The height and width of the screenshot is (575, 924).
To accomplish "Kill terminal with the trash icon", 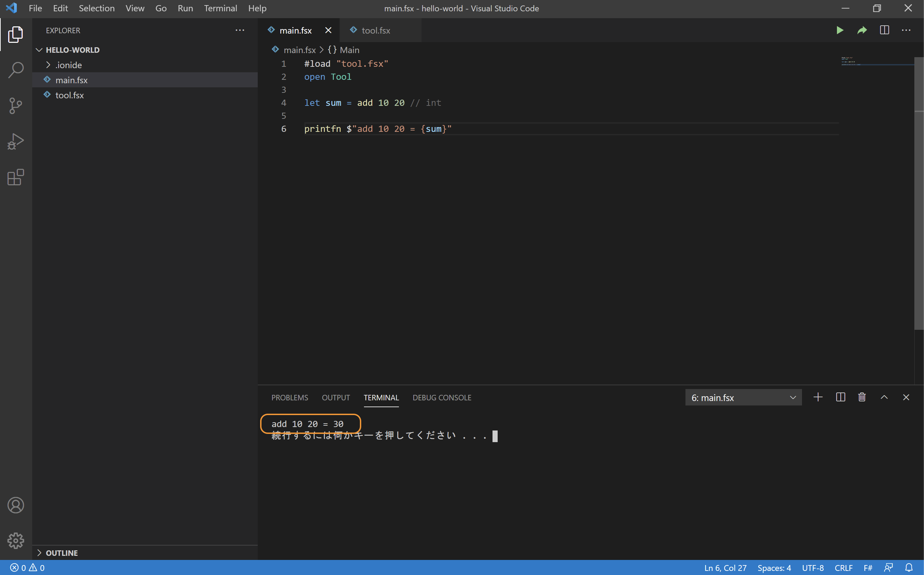I will coord(862,397).
